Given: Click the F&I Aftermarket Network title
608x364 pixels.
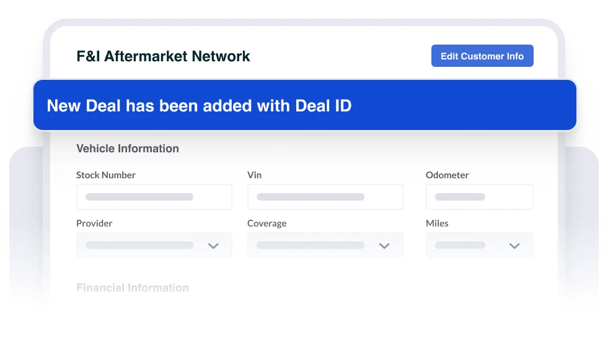Looking at the screenshot, I should pyautogui.click(x=163, y=56).
